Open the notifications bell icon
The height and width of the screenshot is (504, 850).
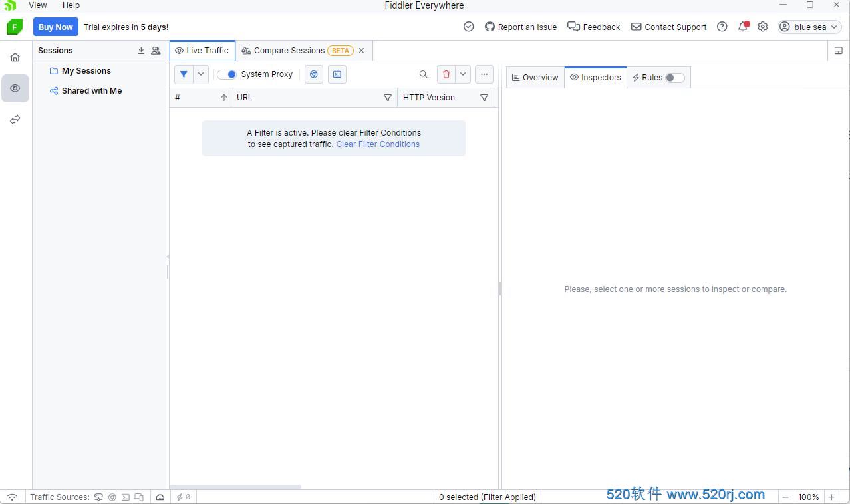743,27
